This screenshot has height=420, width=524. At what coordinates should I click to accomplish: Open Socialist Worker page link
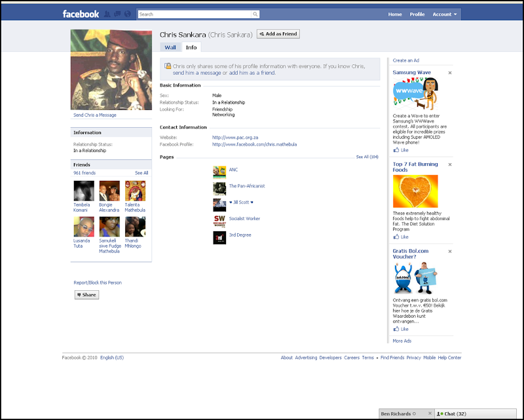(244, 219)
